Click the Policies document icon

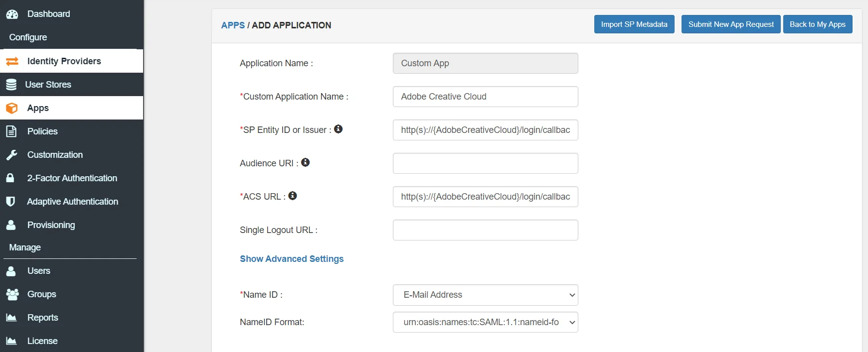click(x=11, y=131)
